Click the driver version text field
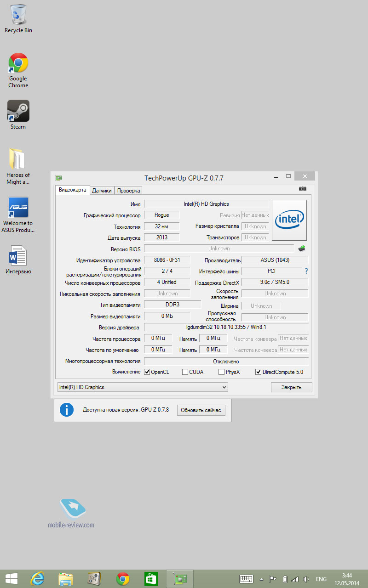Viewport: 368px width, 588px height. tap(226, 327)
